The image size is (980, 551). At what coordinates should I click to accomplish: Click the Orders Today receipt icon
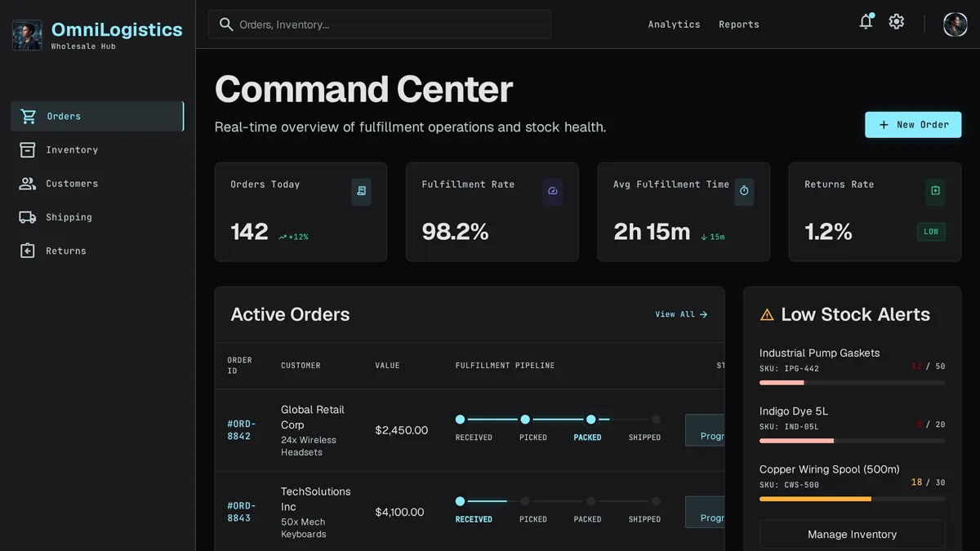coord(361,191)
